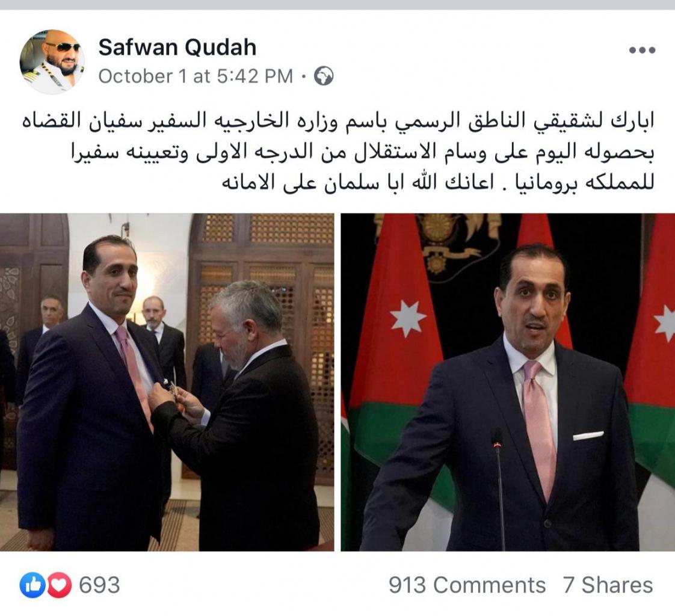Click the first line of Arabic post text
Image resolution: width=675 pixels, height=616 pixels.
338,121
